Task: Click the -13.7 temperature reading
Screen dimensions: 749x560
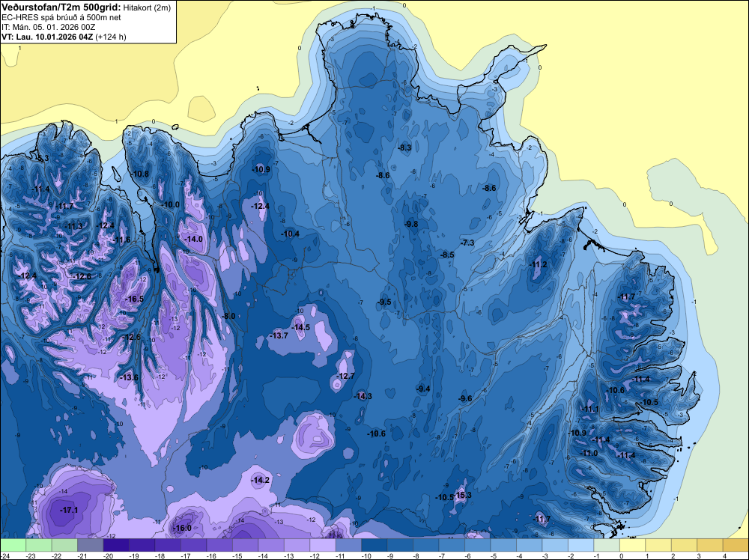Action: point(279,335)
